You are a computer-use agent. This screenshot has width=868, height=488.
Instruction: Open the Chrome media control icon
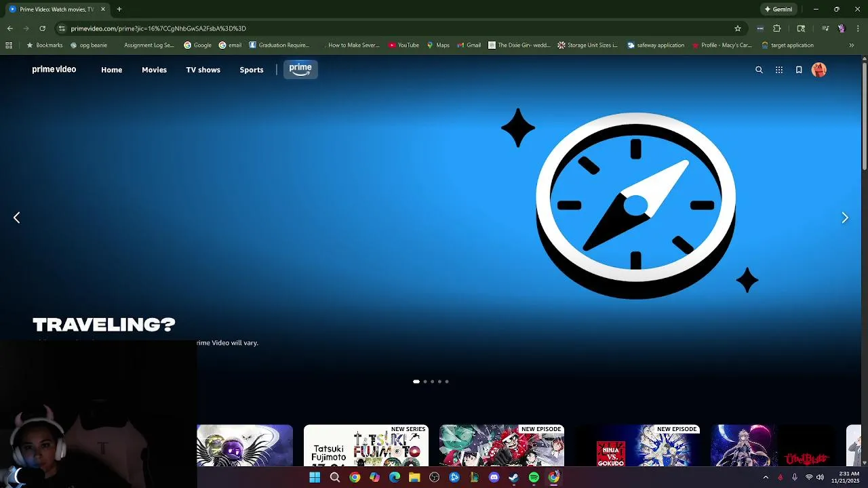(x=825, y=28)
